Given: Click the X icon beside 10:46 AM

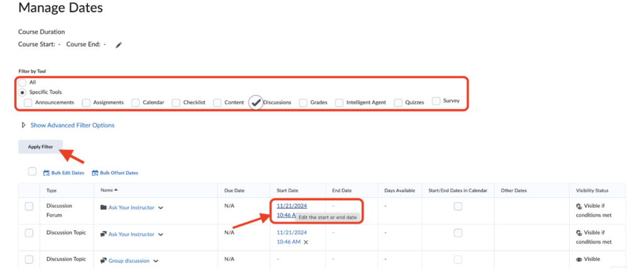Looking at the screenshot, I should pyautogui.click(x=306, y=243).
